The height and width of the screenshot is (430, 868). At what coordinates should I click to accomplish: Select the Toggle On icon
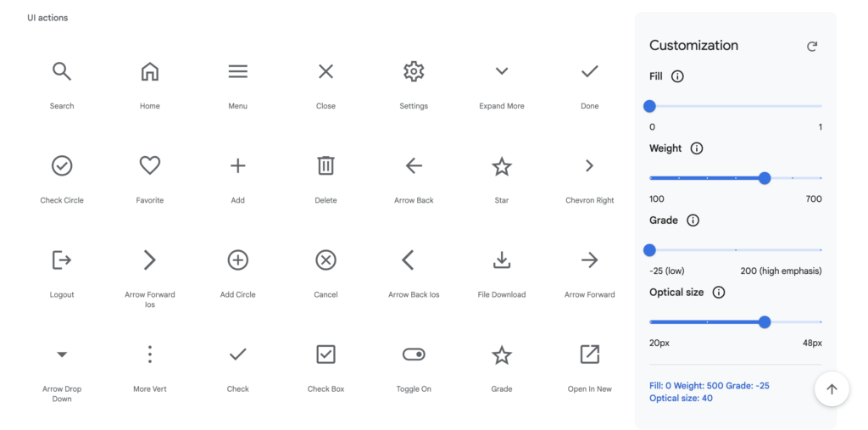point(414,355)
